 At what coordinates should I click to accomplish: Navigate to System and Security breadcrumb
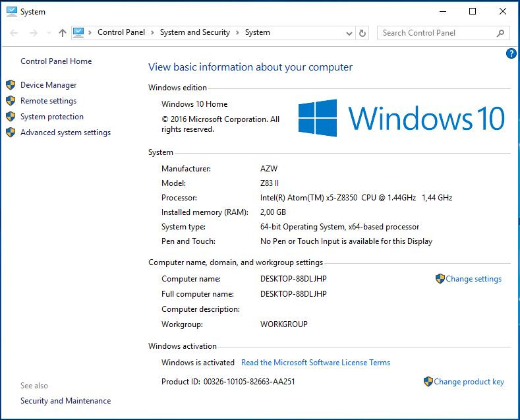[x=194, y=32]
